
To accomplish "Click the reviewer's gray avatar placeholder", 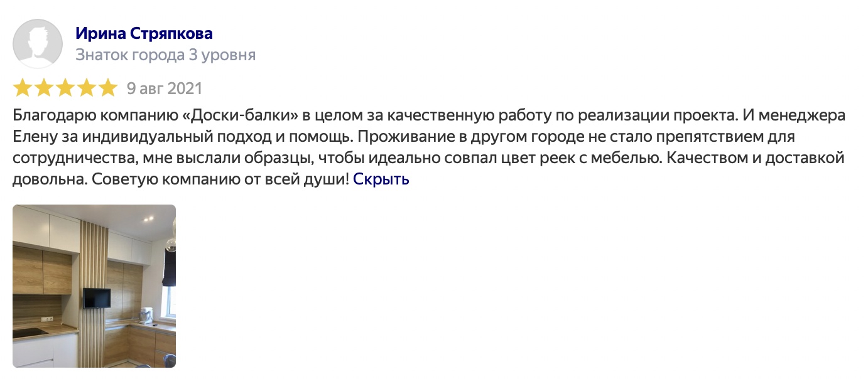I will [x=38, y=43].
